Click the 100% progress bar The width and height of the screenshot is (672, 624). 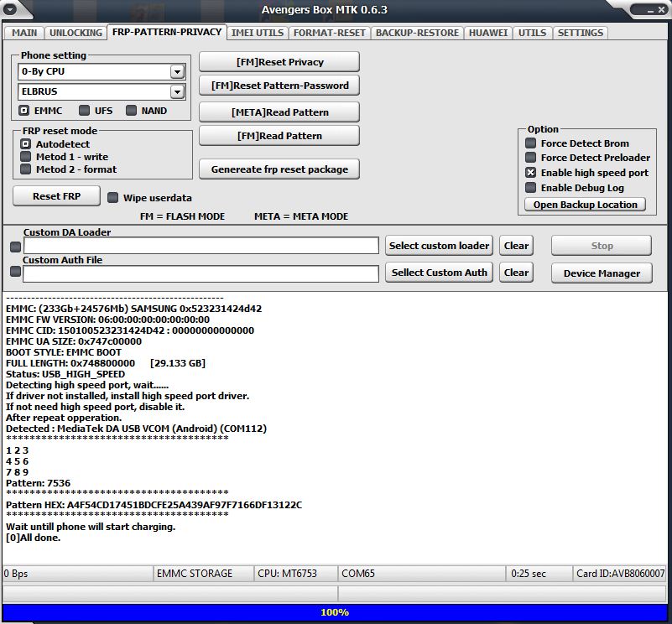pyautogui.click(x=335, y=612)
